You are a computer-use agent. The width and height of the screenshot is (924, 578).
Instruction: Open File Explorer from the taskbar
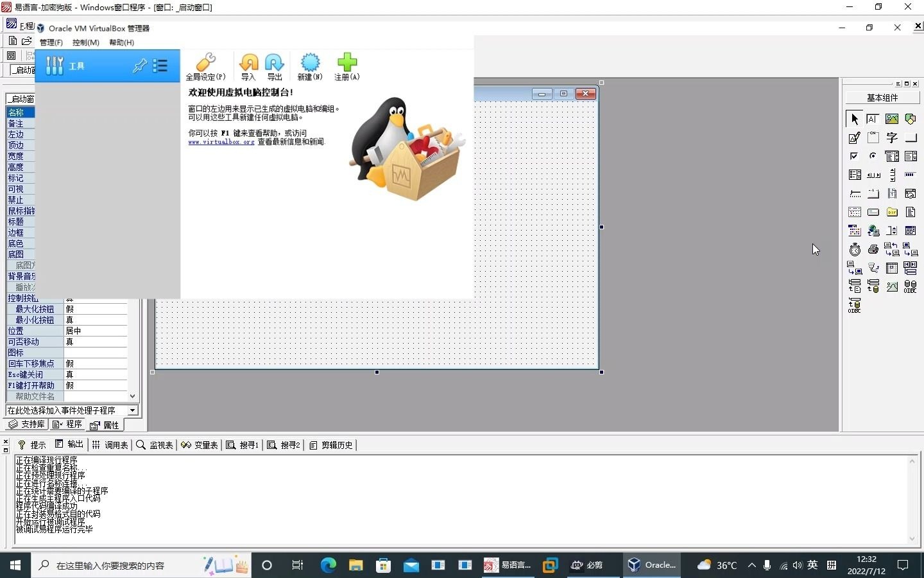356,565
